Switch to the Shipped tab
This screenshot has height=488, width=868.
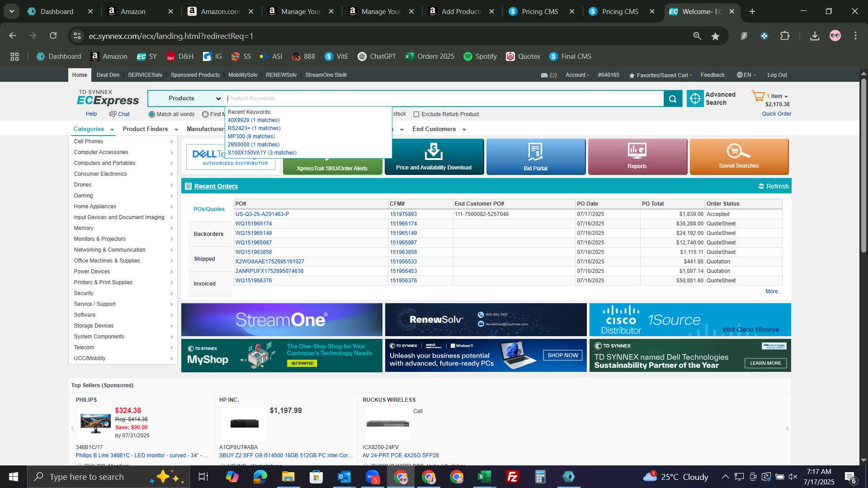pos(204,259)
